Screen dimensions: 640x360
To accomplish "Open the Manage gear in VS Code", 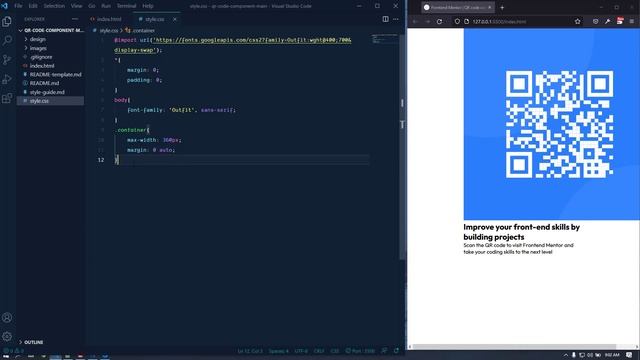I will pyautogui.click(x=7, y=336).
